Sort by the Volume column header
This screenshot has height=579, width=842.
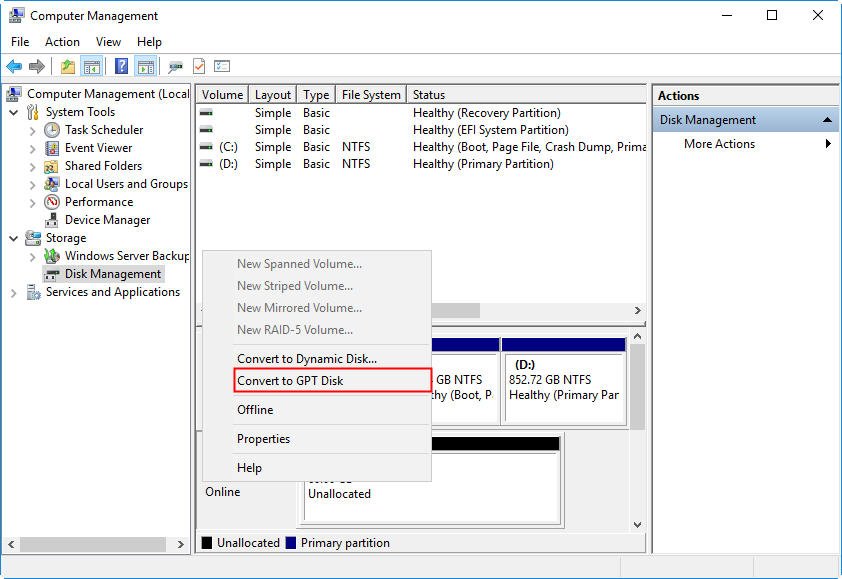click(x=222, y=95)
